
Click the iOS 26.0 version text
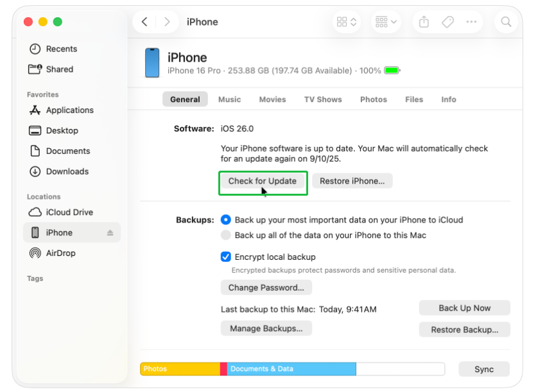tap(237, 129)
